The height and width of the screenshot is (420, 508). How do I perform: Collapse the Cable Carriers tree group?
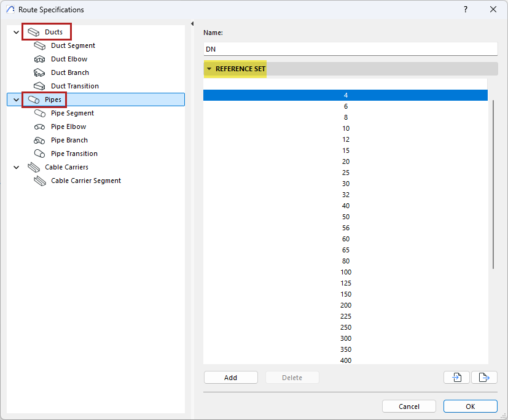(16, 168)
